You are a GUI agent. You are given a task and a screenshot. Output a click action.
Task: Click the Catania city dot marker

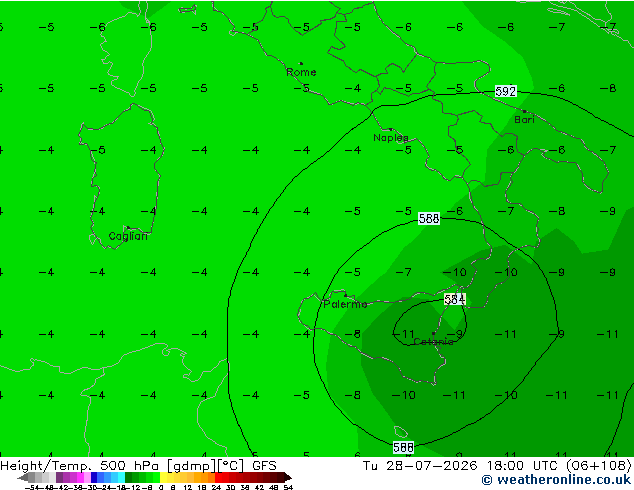433,333
